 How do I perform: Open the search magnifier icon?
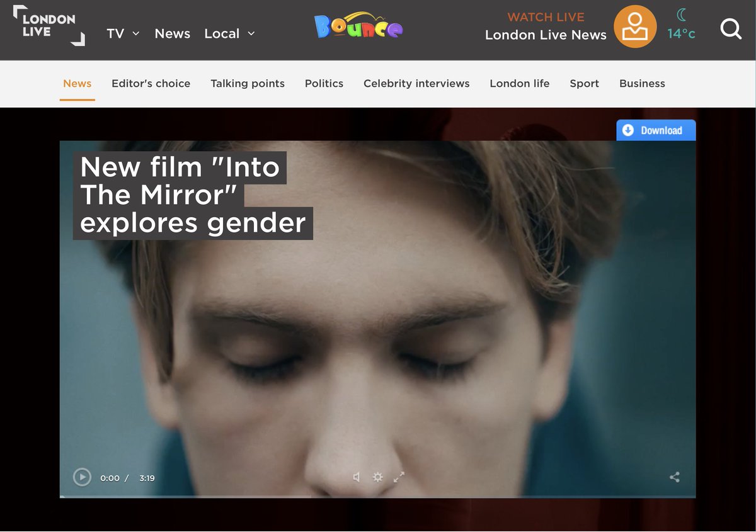tap(731, 28)
